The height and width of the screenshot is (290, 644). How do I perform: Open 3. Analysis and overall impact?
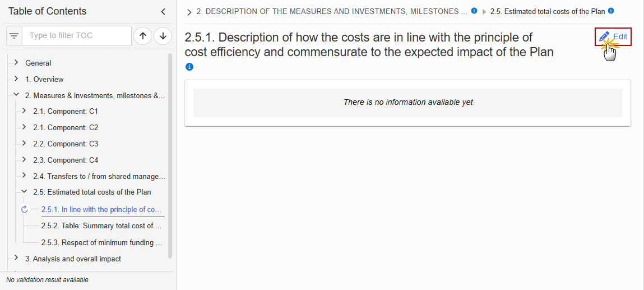click(x=73, y=259)
